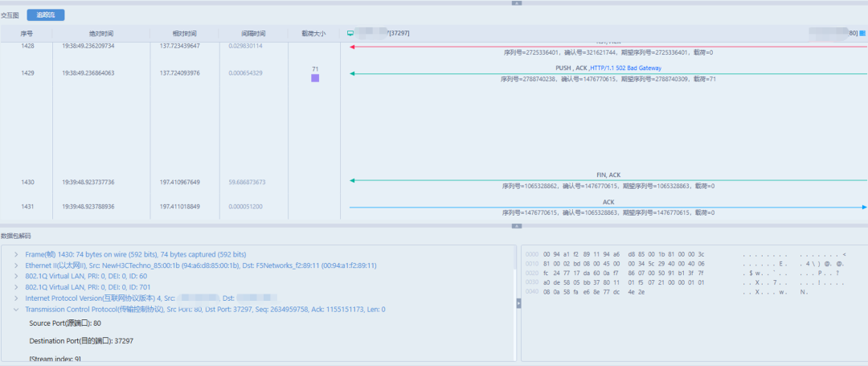The height and width of the screenshot is (366, 868).
Task: Click the client monitor icon beside port 37297
Action: point(350,33)
